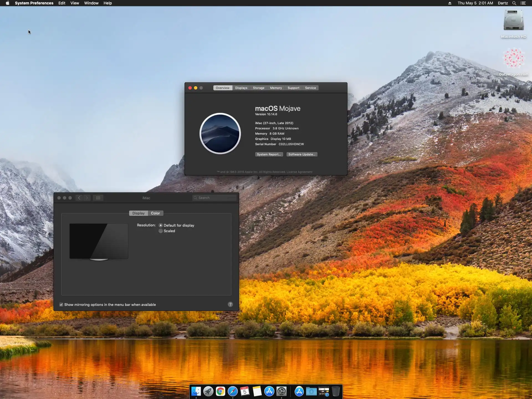
Task: Open the Apple menu
Action: 7,3
